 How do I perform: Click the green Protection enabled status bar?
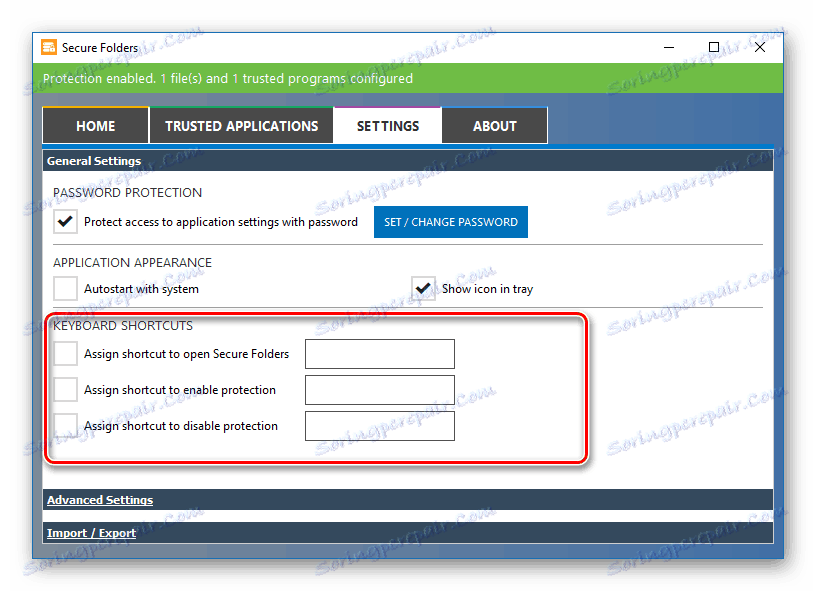click(x=407, y=79)
